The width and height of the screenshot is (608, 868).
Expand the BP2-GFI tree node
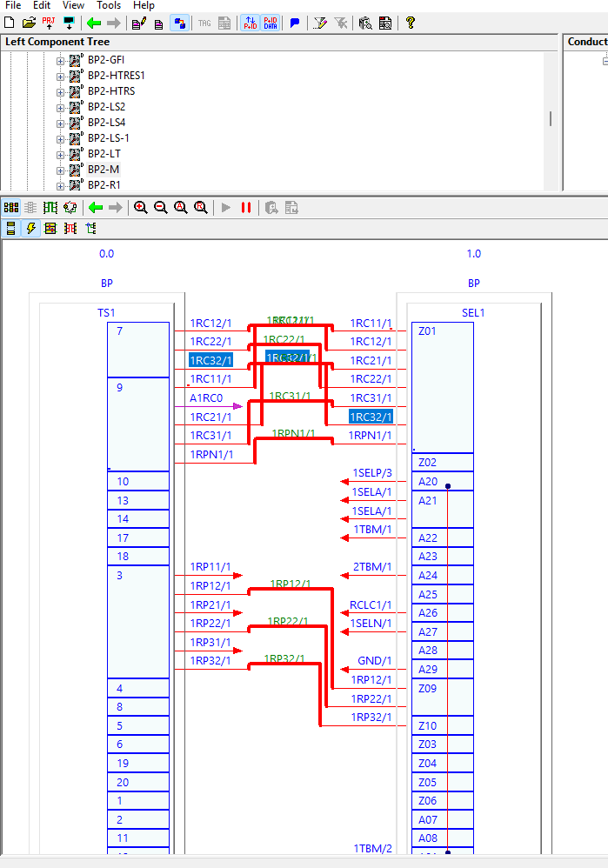[60, 61]
